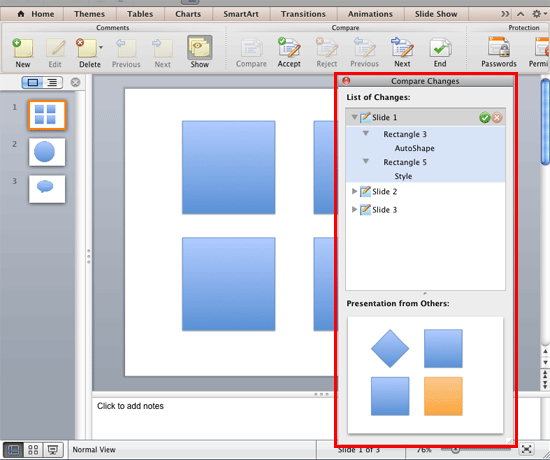Viewport: 550px width, 460px height.
Task: Switch to the Animations tab
Action: pyautogui.click(x=370, y=14)
